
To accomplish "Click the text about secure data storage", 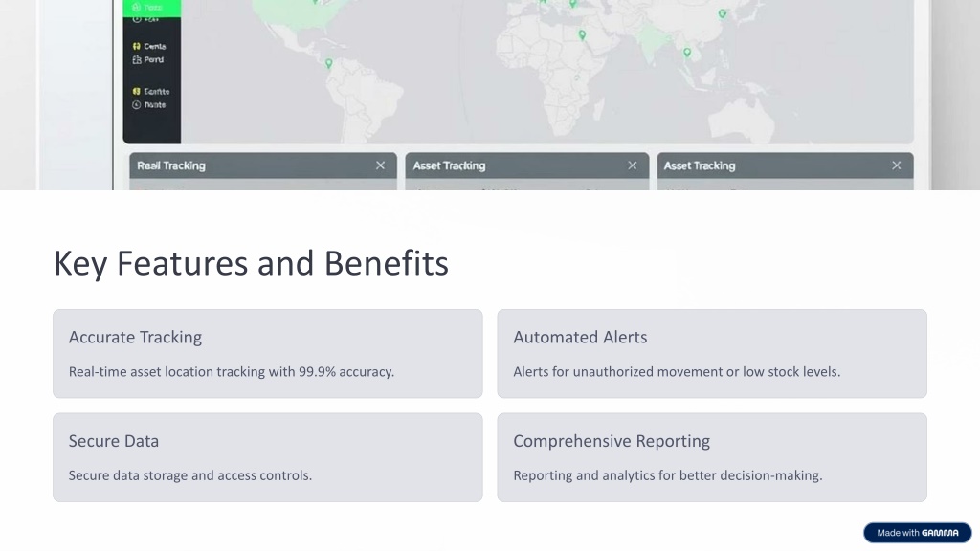I will pos(190,475).
